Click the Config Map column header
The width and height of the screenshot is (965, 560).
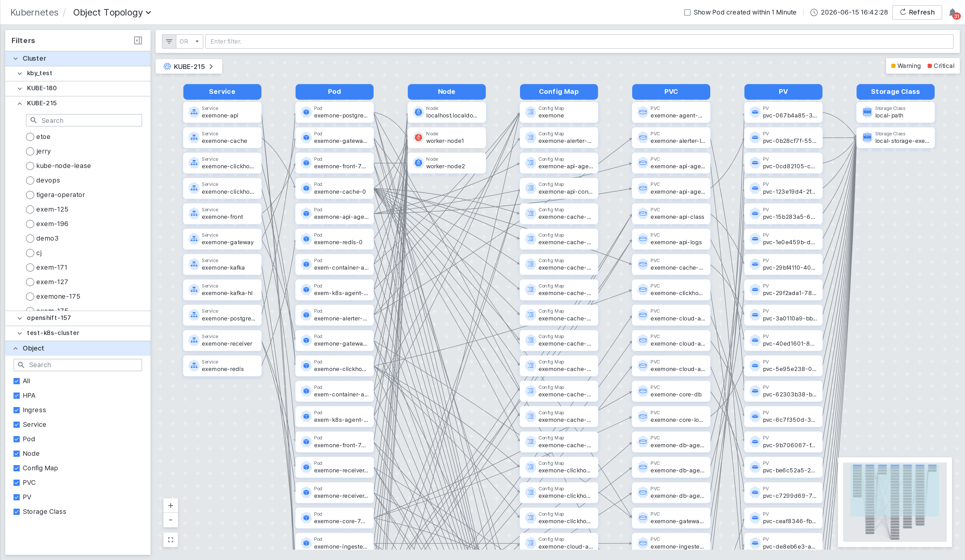pos(559,92)
